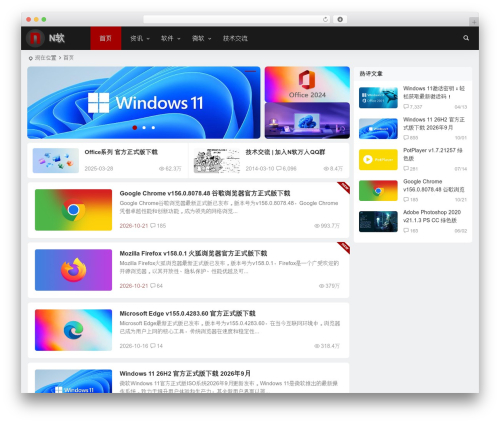Click the Office 2024 banner image

tap(307, 84)
